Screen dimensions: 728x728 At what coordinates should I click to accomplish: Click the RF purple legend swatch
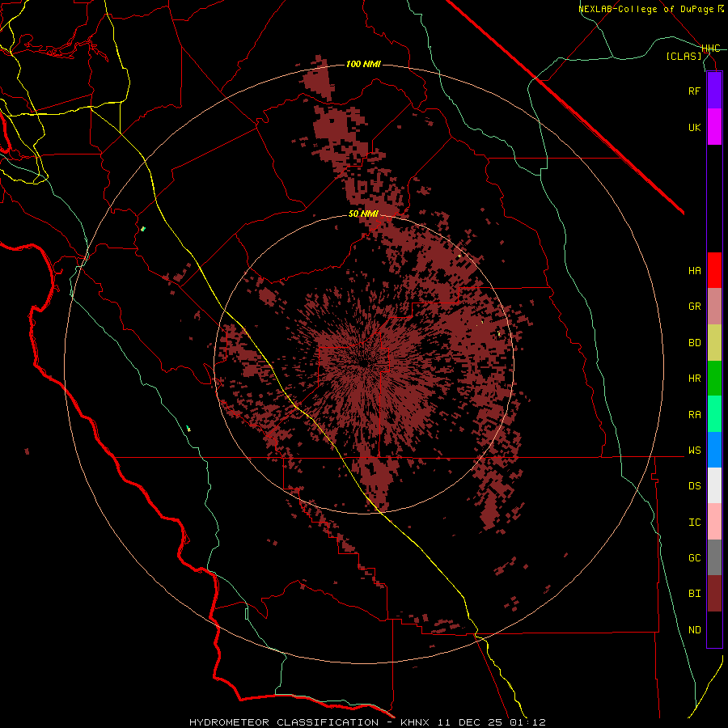[714, 91]
